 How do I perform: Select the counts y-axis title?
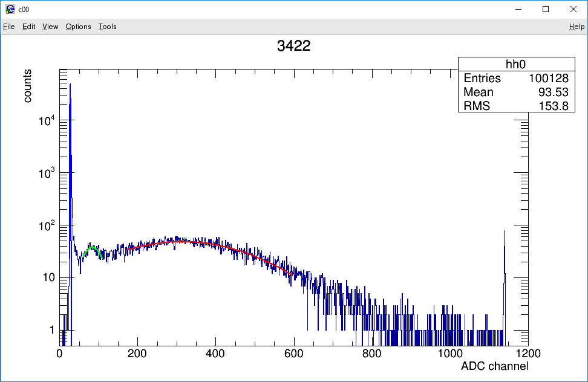(27, 86)
